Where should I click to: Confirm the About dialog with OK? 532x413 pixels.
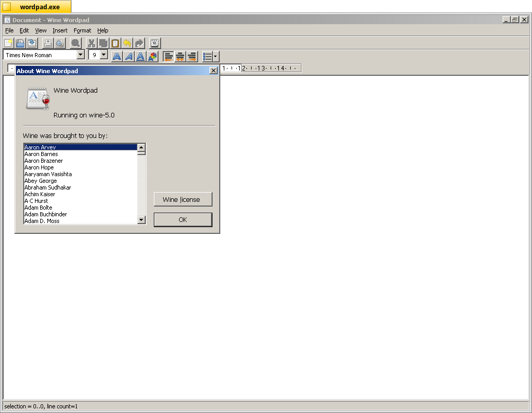(x=183, y=220)
